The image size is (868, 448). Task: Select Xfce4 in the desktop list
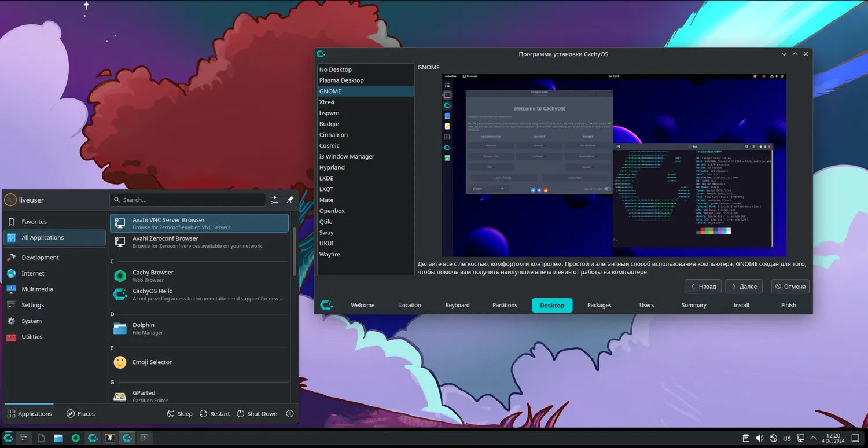pos(327,102)
